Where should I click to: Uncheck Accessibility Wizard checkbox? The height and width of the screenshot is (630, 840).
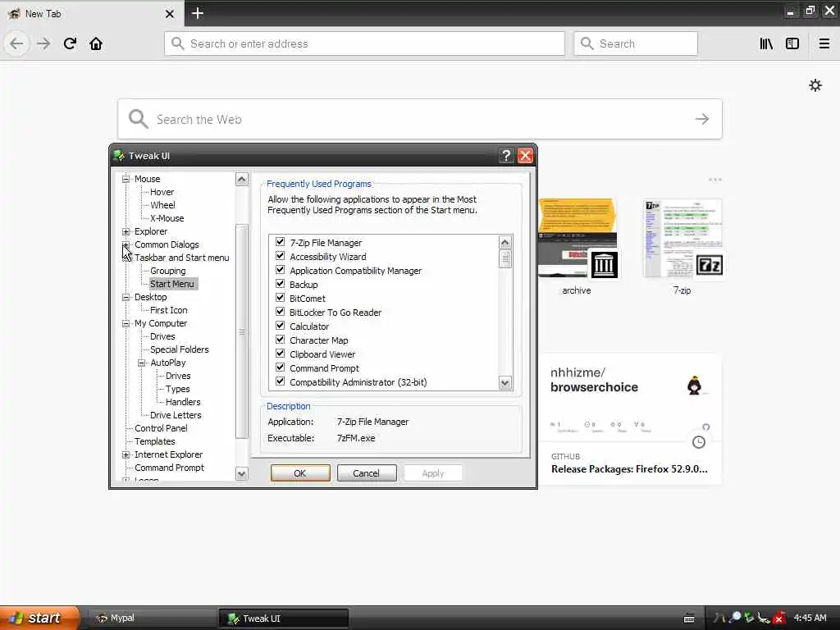281,256
